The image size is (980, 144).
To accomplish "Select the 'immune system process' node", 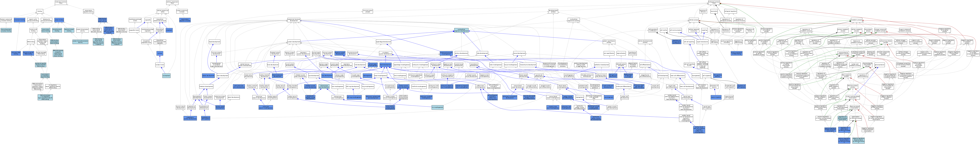I will pos(368,11).
